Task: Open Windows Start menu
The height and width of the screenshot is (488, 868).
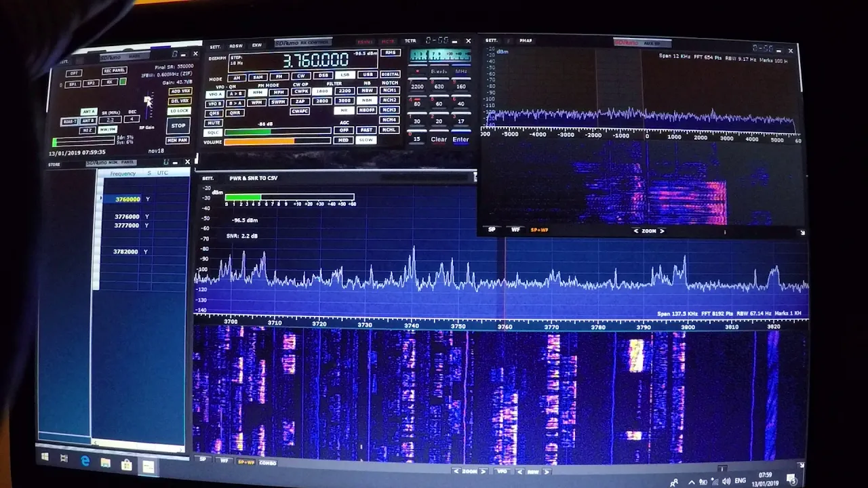Action: 45,457
